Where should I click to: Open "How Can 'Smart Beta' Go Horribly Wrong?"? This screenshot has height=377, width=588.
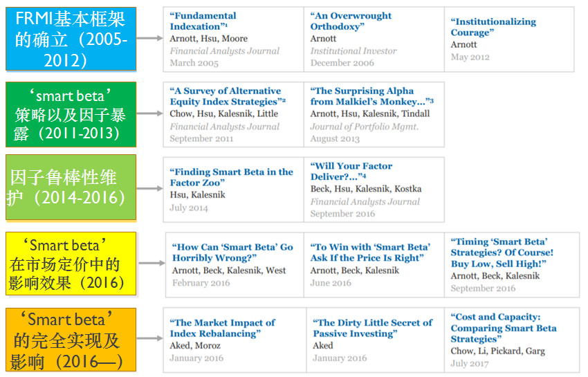click(232, 252)
